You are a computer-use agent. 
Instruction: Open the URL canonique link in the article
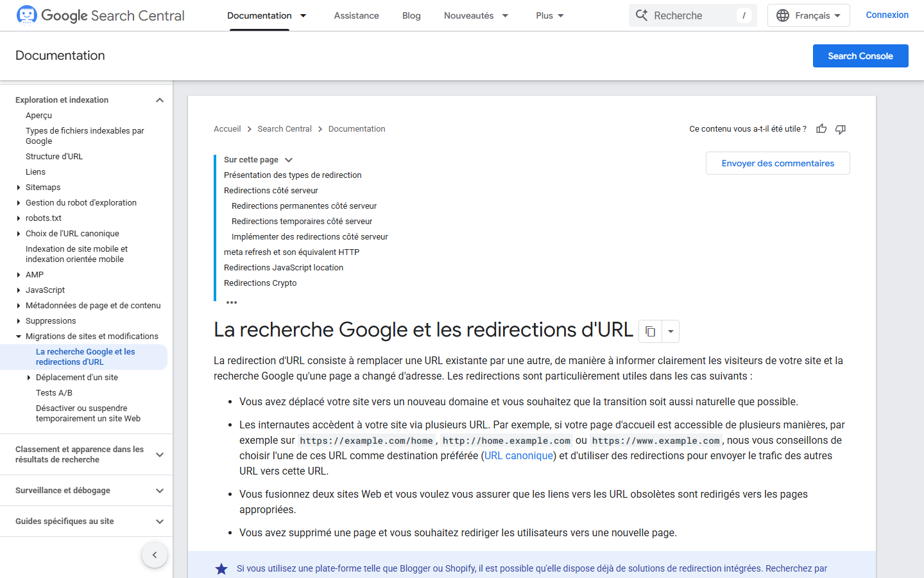point(518,455)
